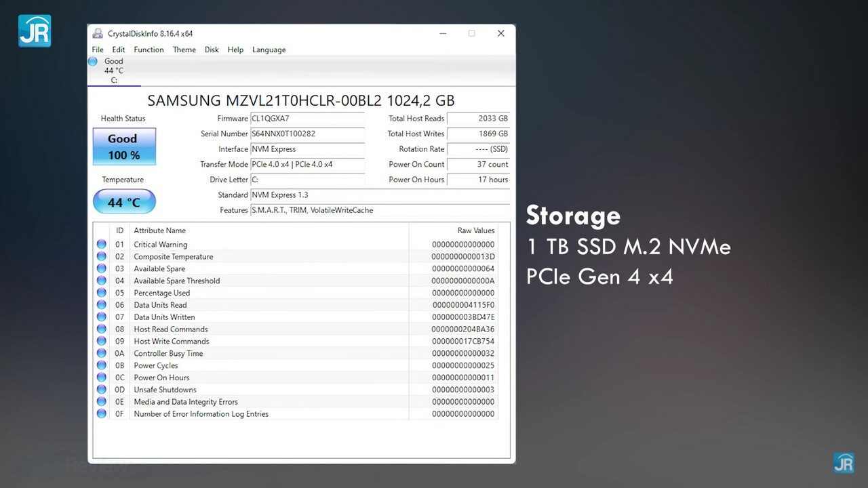Open the Disk menu

pyautogui.click(x=212, y=49)
